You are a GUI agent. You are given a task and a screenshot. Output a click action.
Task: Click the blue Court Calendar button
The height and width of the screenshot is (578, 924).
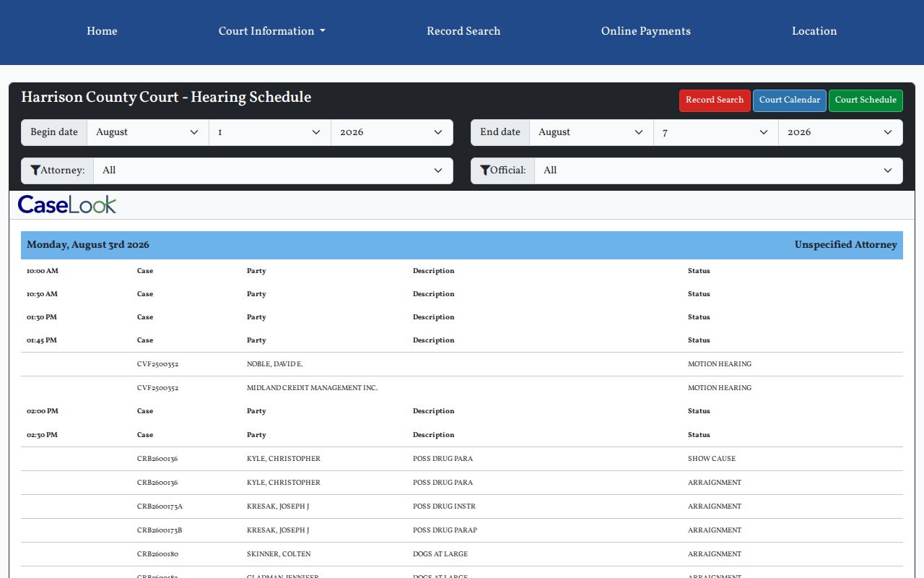(790, 100)
